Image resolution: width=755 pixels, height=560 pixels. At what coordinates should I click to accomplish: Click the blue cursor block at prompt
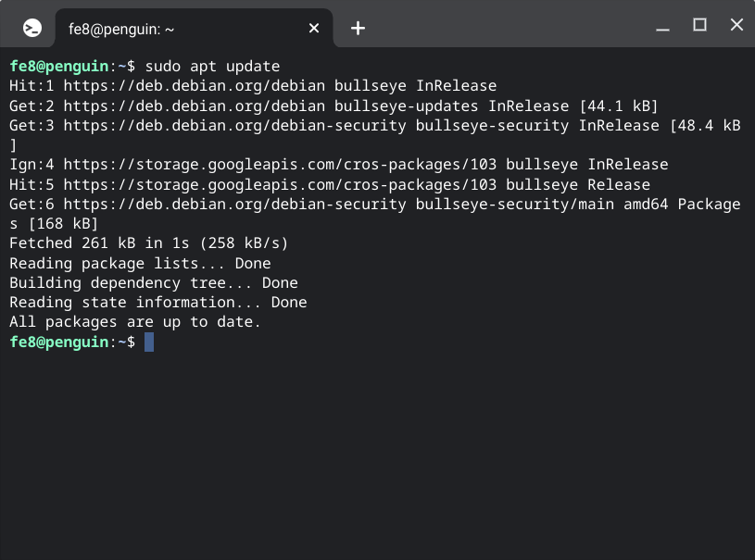point(149,342)
